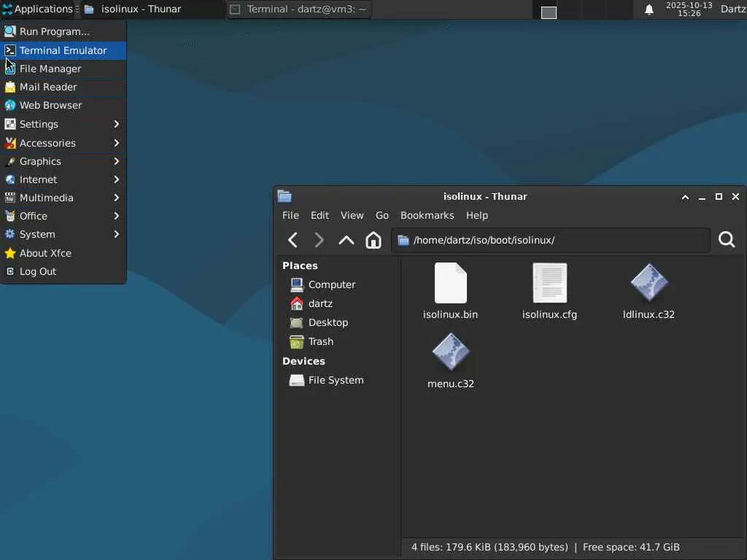This screenshot has height=560, width=747.
Task: Launch File Manager from menu
Action: [x=63, y=69]
